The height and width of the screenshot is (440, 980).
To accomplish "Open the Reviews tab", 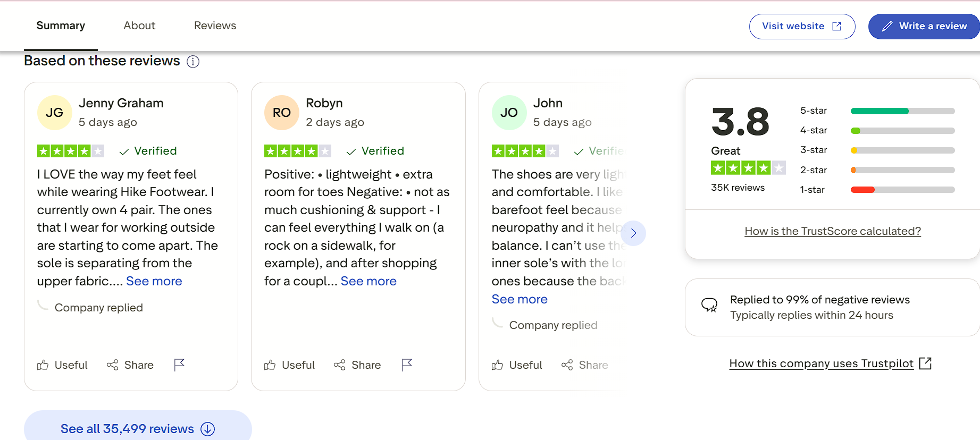I will (215, 26).
